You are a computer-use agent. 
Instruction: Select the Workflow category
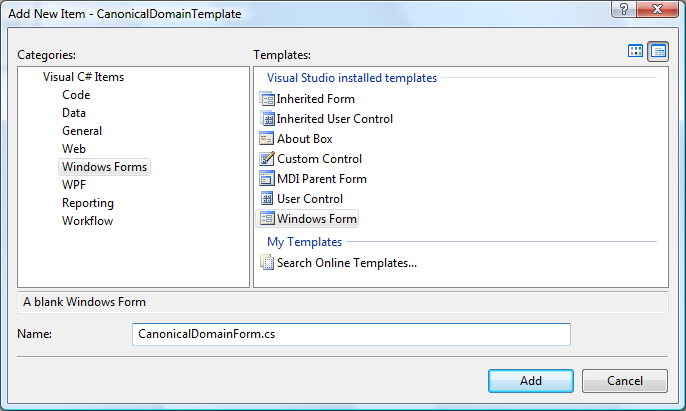87,221
